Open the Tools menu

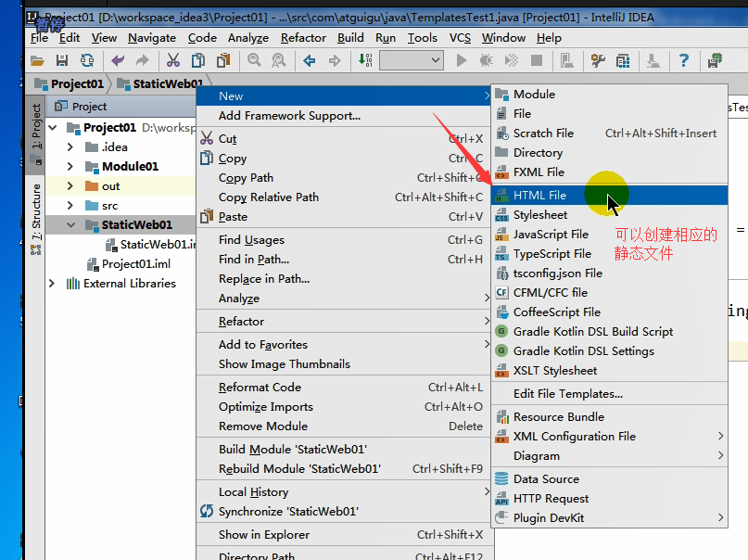(x=422, y=38)
